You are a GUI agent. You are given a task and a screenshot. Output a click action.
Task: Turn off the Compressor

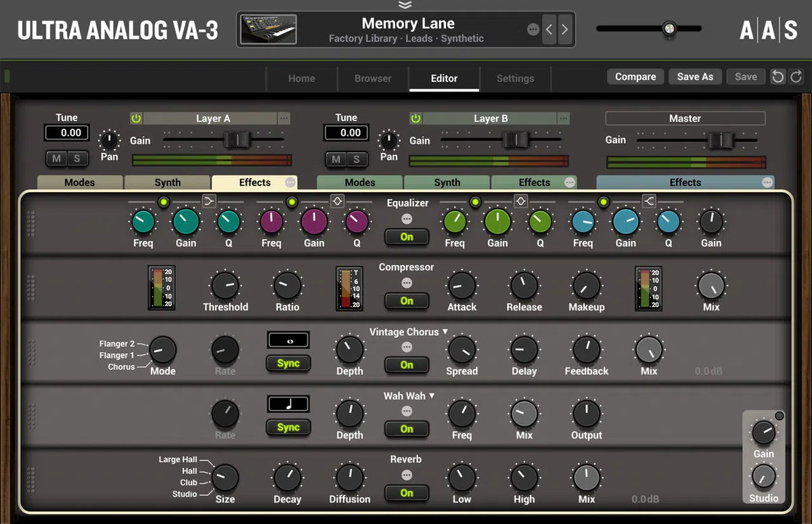click(406, 301)
